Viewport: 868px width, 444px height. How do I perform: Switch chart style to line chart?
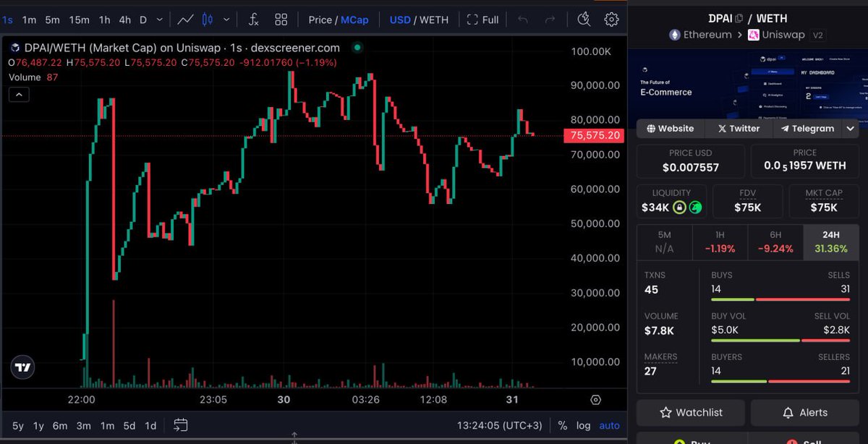[186, 20]
